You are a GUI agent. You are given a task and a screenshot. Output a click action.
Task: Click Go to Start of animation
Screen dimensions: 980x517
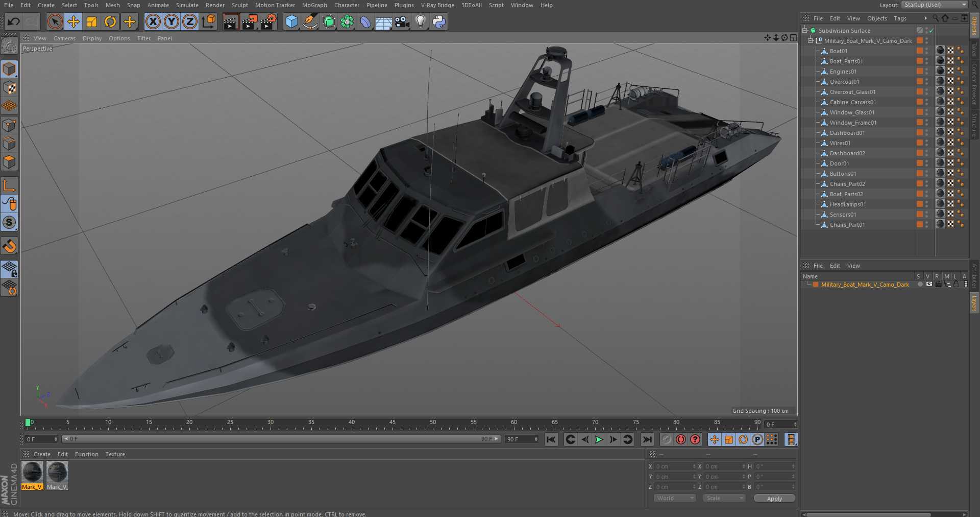[551, 439]
